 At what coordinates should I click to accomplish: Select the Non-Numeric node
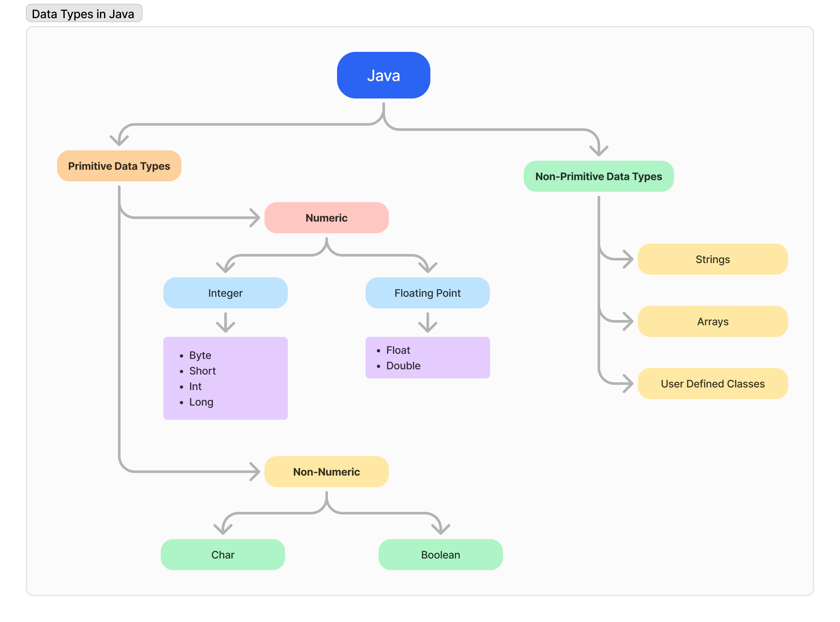(326, 471)
